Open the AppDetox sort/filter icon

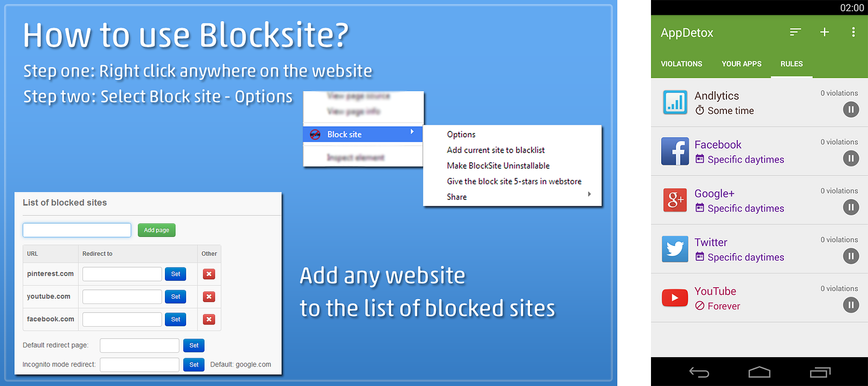tap(795, 32)
